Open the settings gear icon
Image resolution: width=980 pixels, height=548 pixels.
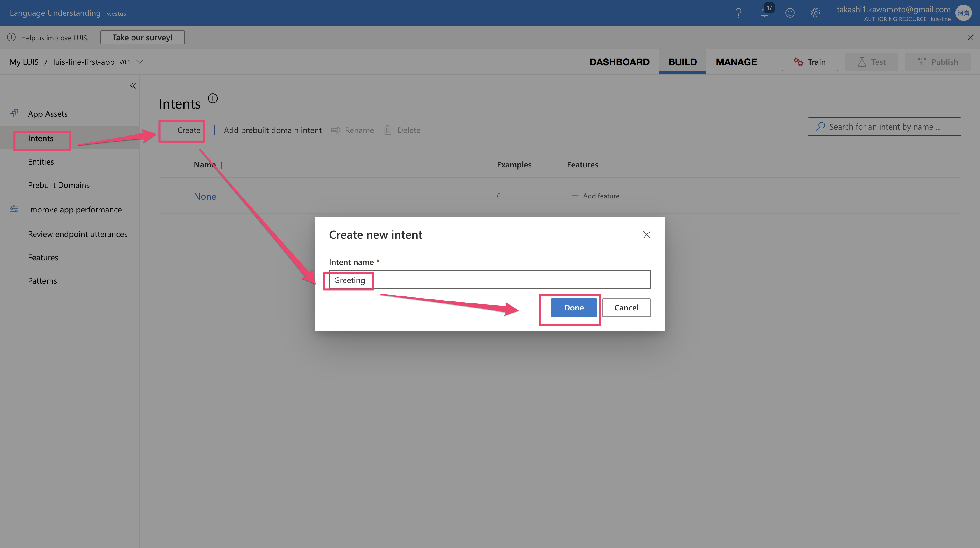click(x=815, y=13)
